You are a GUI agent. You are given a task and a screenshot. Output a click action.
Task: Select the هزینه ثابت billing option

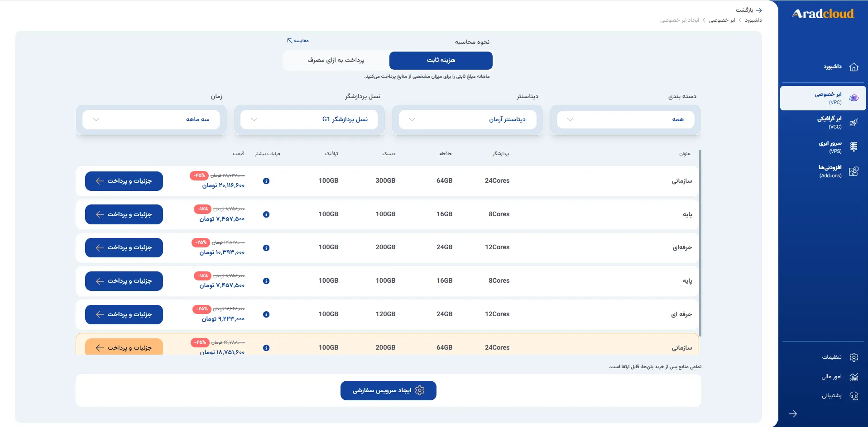(441, 60)
